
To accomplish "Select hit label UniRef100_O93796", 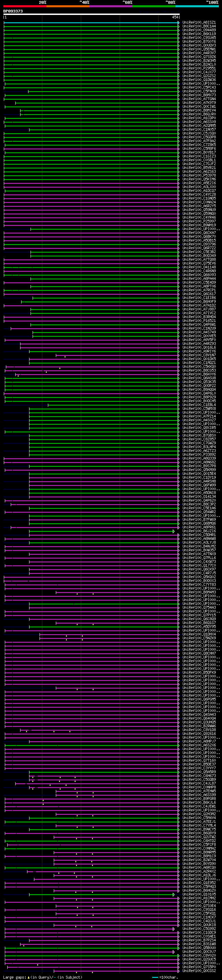I will point(199,244).
